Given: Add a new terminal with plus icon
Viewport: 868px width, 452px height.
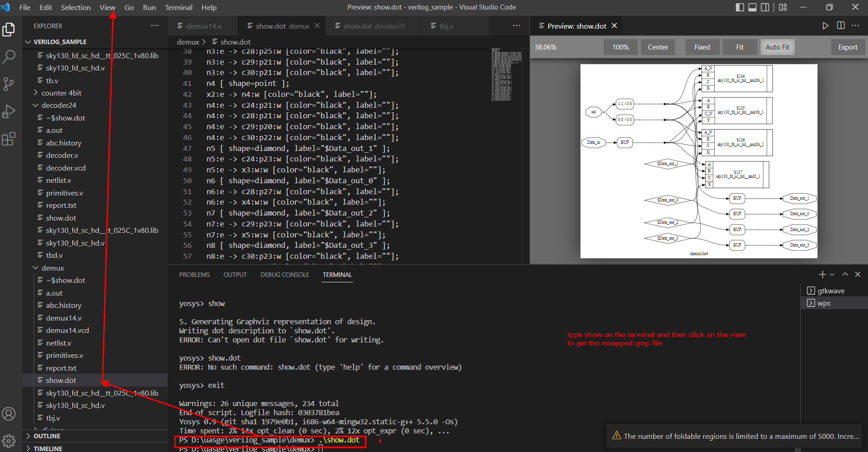Looking at the screenshot, I should point(822,274).
